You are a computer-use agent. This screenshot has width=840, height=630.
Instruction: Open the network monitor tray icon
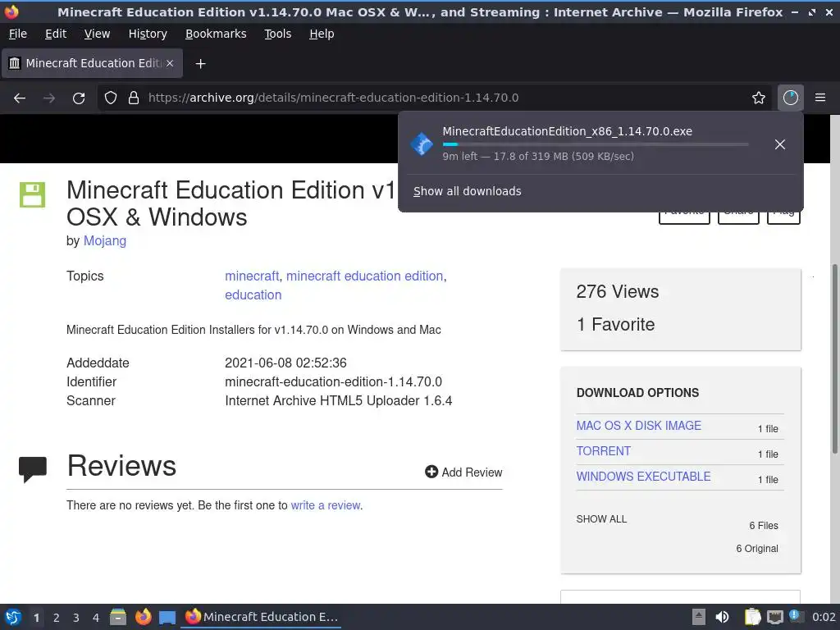pyautogui.click(x=774, y=617)
